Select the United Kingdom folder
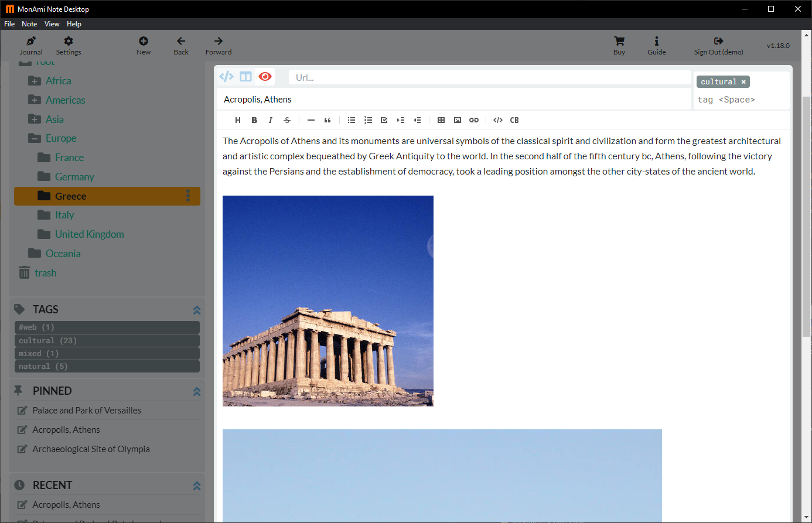Image resolution: width=812 pixels, height=523 pixels. [x=89, y=234]
